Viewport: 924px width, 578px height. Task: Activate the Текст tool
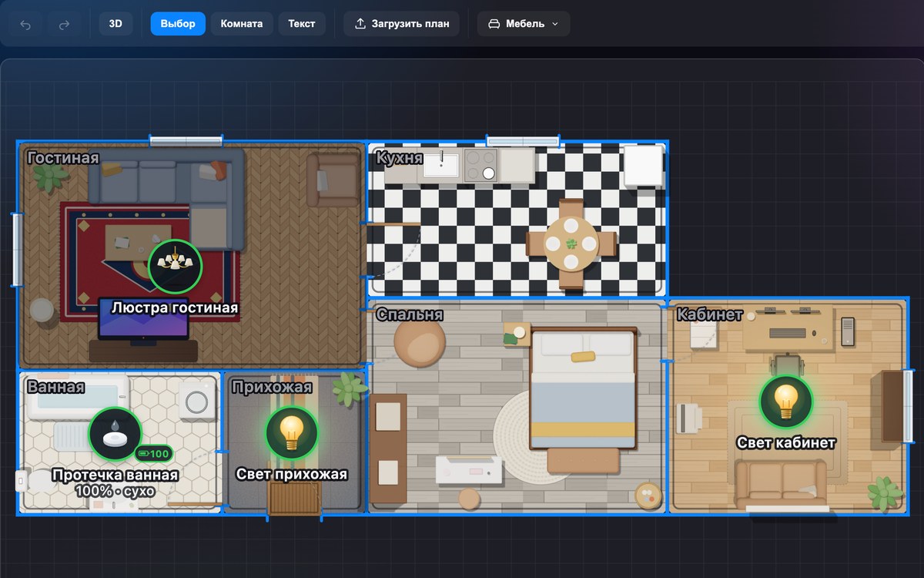302,24
